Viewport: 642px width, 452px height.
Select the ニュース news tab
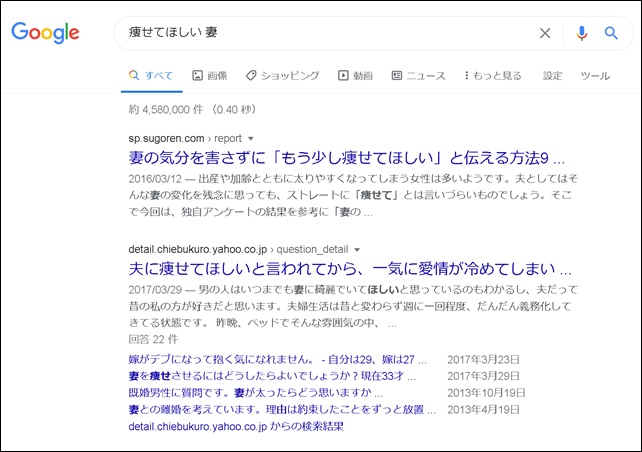(x=418, y=75)
